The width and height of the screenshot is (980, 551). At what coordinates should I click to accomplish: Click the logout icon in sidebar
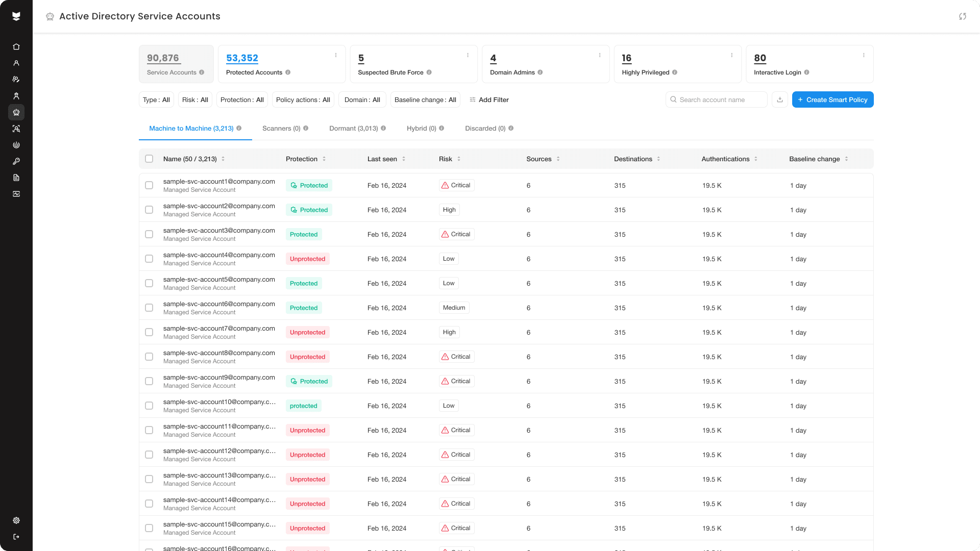(x=16, y=537)
